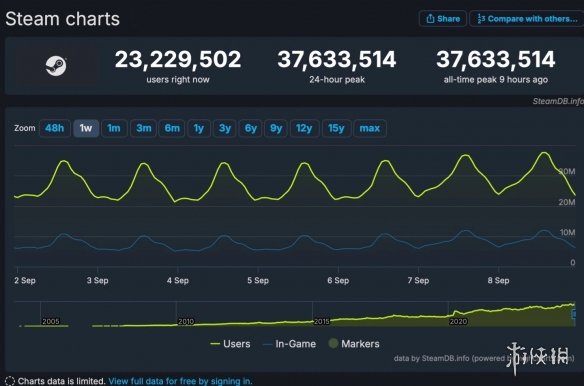The height and width of the screenshot is (386, 584).
Task: Toggle Markers in the legend
Action: click(354, 344)
